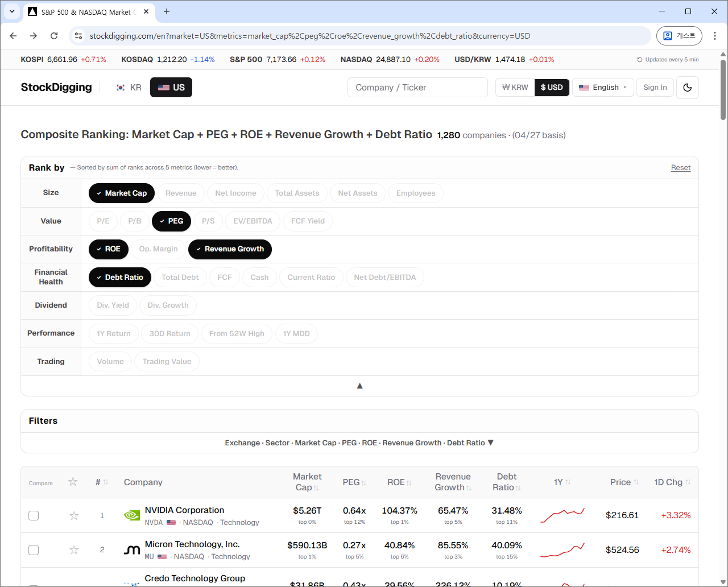This screenshot has height=587, width=728.
Task: Click the browser forward arrow
Action: pos(34,36)
